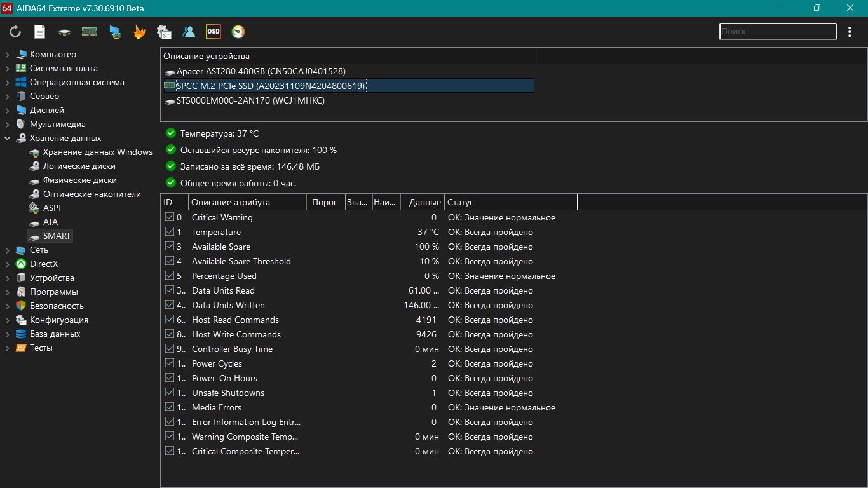Click the Unsafe Shutdowns attribute name
868x488 pixels.
[x=228, y=393]
